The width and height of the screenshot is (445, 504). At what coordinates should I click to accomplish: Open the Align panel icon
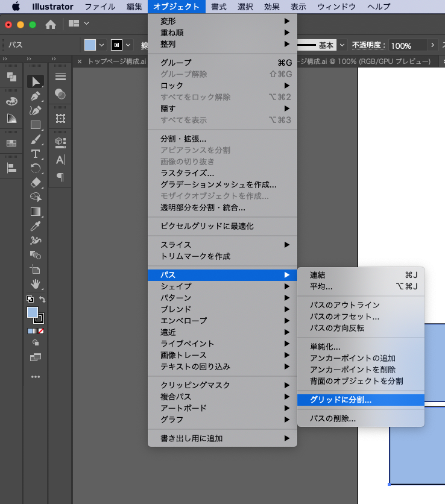tap(11, 168)
